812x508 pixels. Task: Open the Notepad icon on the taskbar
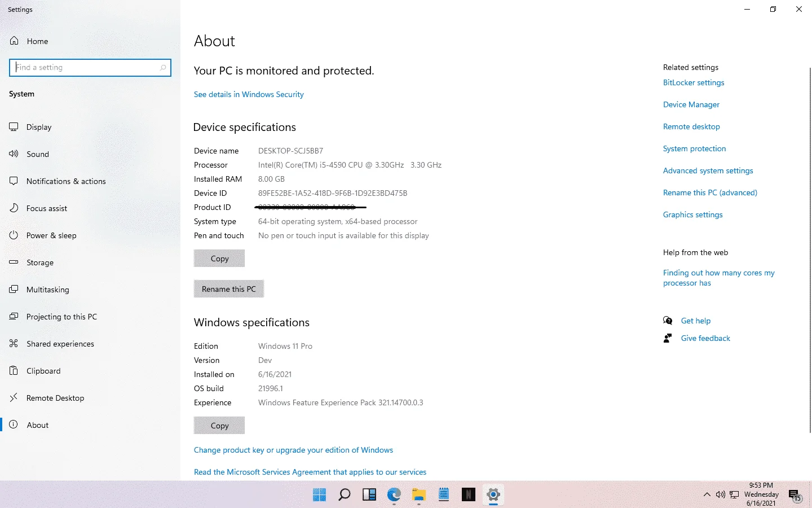pyautogui.click(x=444, y=495)
